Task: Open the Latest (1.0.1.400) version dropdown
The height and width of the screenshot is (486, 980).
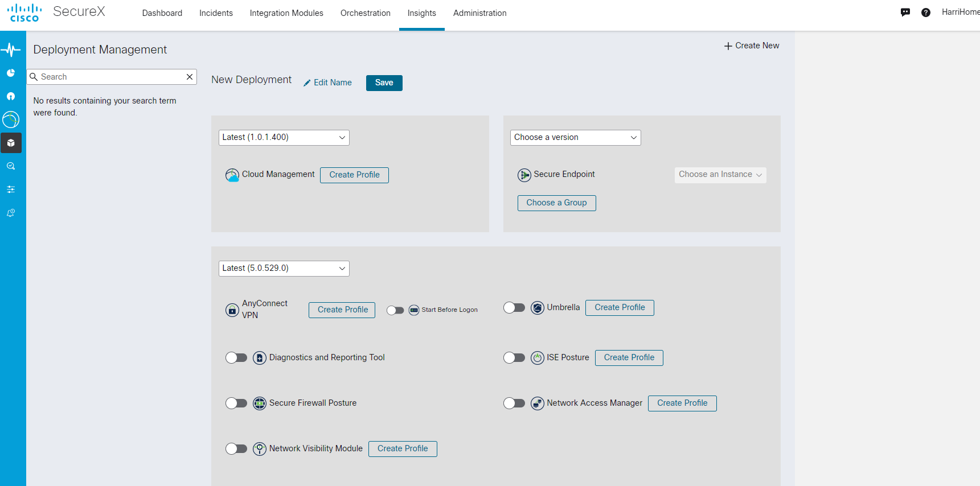Action: tap(284, 138)
